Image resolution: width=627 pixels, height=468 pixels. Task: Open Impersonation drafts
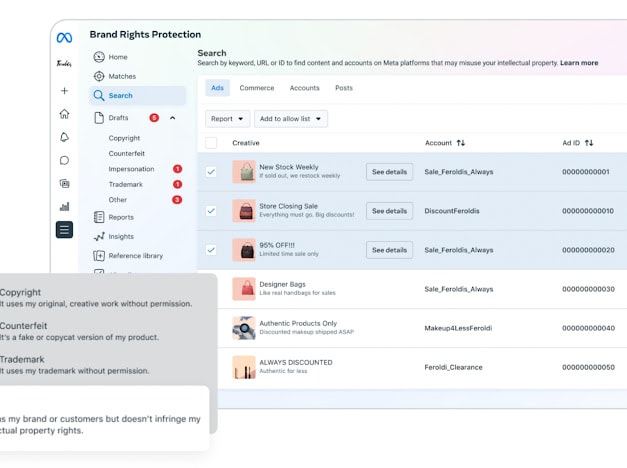click(131, 169)
